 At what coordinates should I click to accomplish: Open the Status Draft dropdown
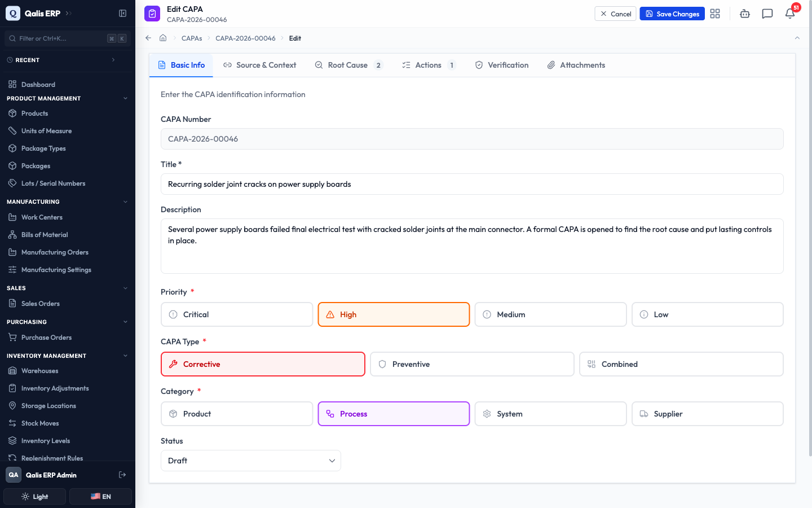[x=251, y=461]
